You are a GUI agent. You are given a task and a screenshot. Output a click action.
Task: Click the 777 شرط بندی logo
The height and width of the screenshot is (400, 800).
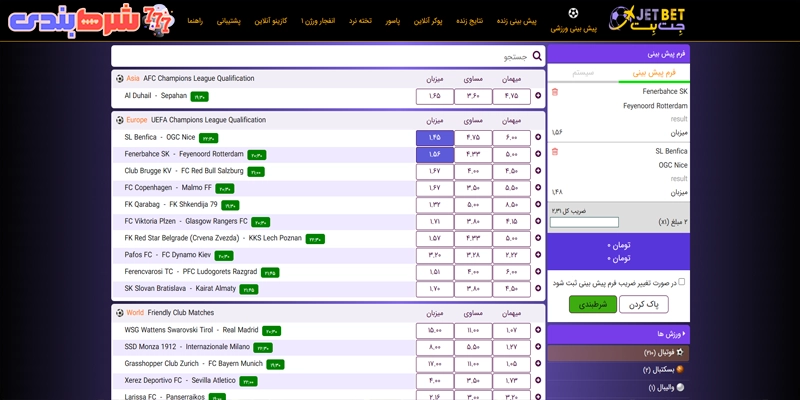[92, 21]
